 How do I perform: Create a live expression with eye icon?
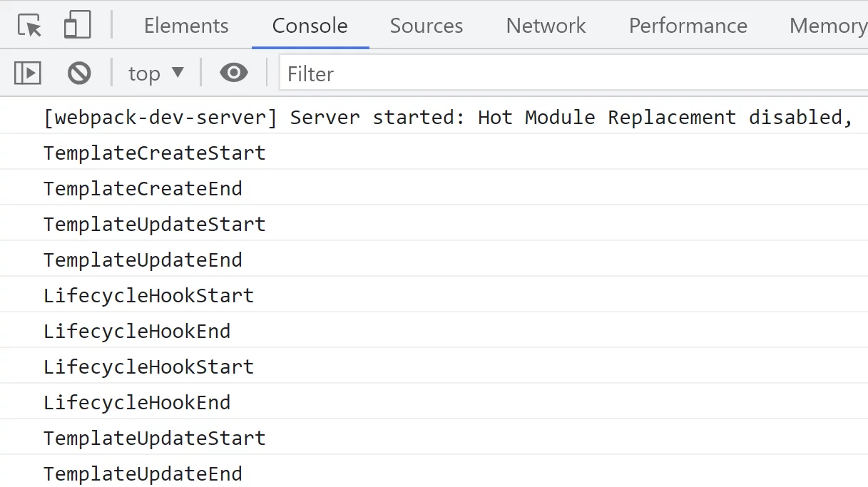point(233,72)
